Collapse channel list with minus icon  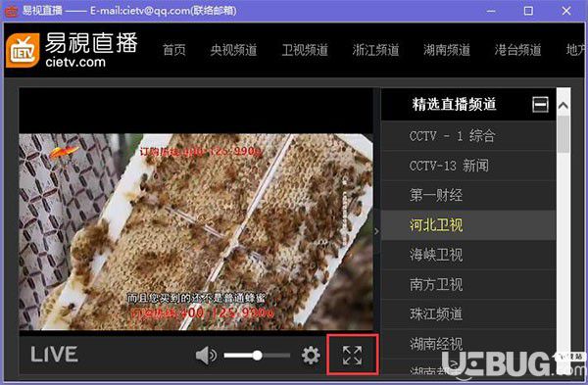[540, 104]
